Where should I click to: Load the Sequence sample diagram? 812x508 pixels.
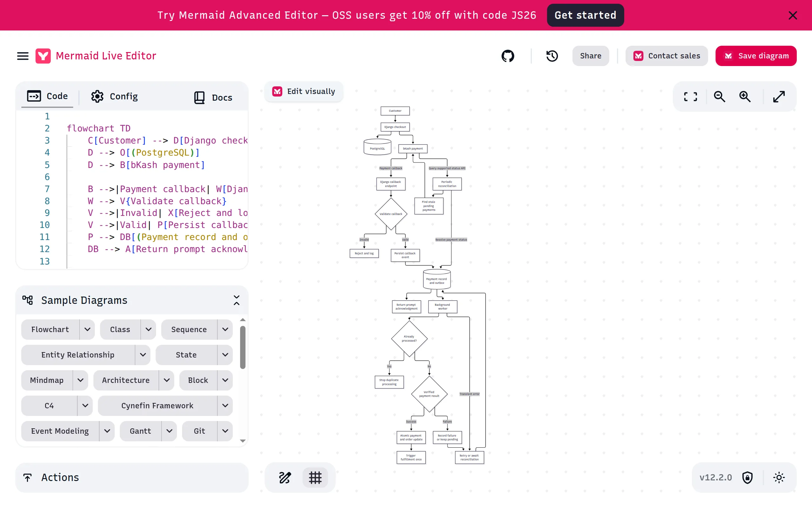pyautogui.click(x=189, y=329)
